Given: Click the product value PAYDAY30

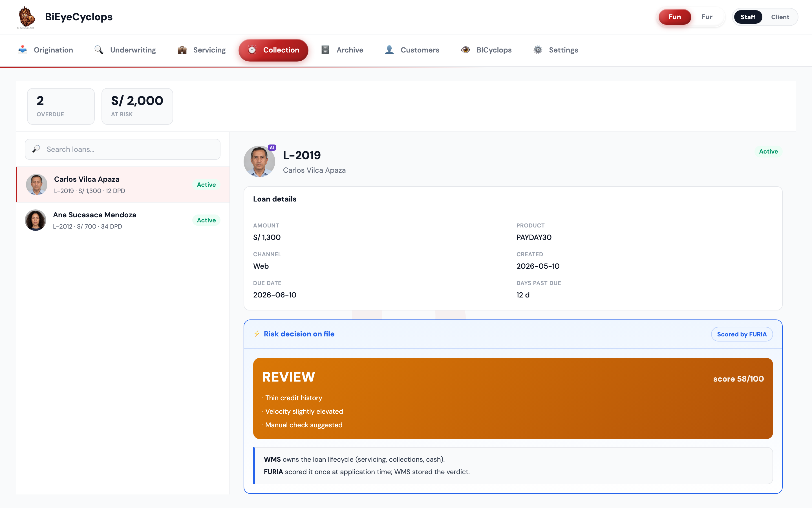Looking at the screenshot, I should (534, 237).
